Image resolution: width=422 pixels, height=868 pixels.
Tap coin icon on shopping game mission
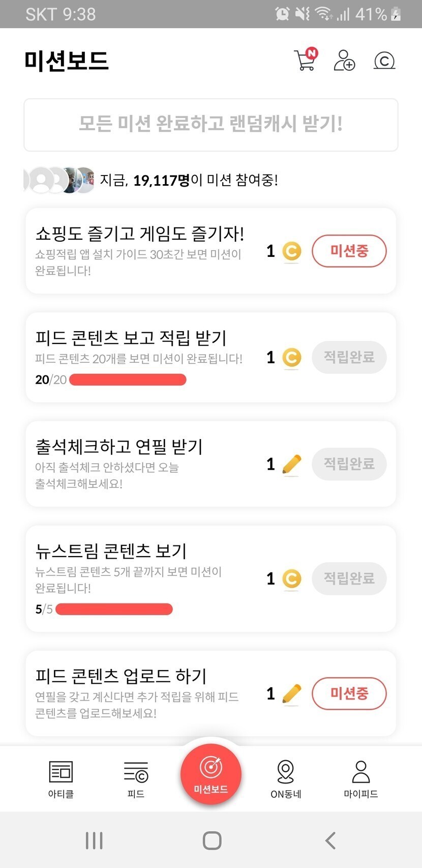pyautogui.click(x=292, y=251)
